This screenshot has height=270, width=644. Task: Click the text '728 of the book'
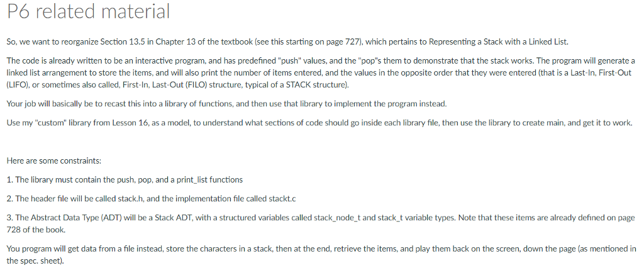click(x=35, y=230)
